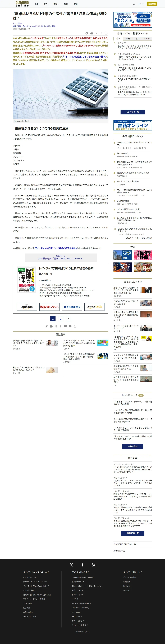
Task: Open author link 井ノ上陽一 under the headline
Action: [x=17, y=23]
